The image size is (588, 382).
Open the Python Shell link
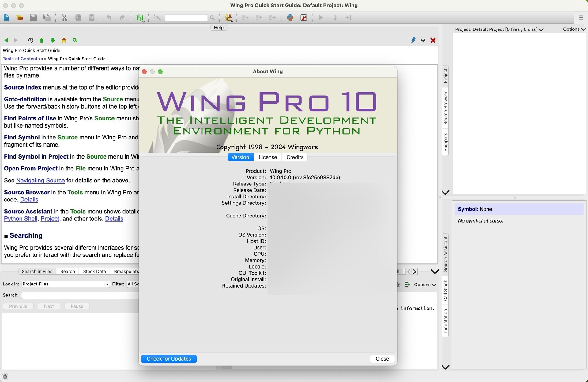pyautogui.click(x=21, y=219)
